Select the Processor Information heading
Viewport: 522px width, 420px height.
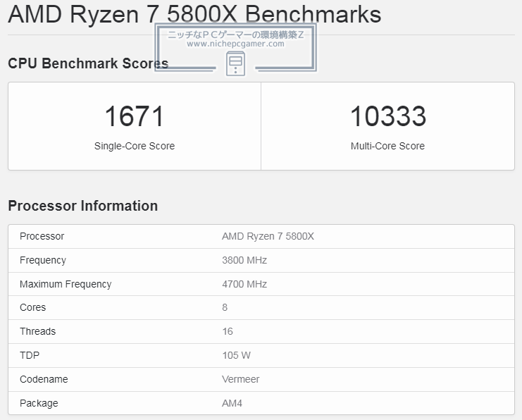pyautogui.click(x=82, y=206)
